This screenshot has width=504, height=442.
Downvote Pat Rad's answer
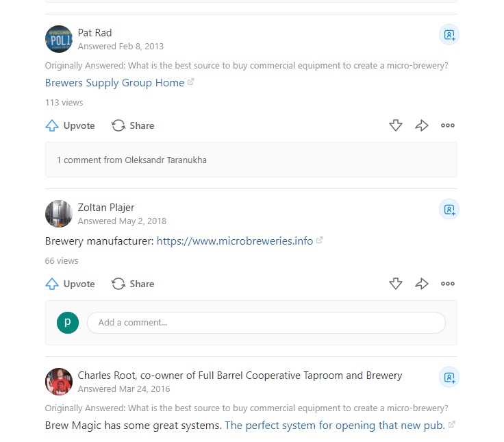[x=395, y=125]
